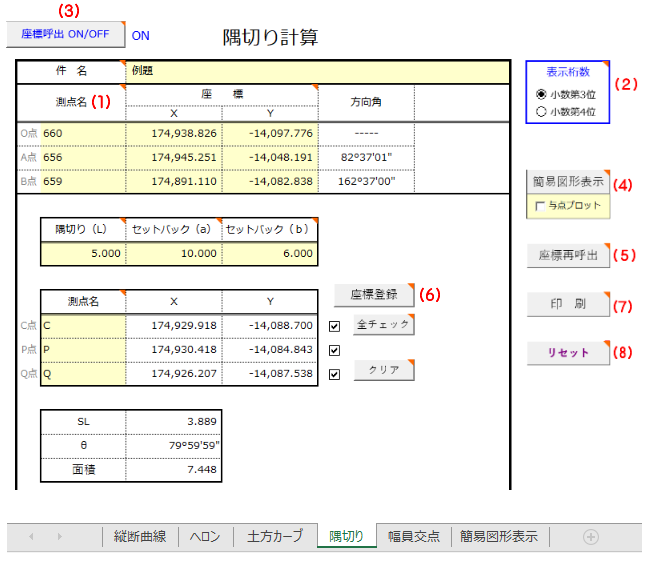Click the direction angle 162°37'00"
Image resolution: width=665 pixels, height=561 pixels.
(x=366, y=181)
